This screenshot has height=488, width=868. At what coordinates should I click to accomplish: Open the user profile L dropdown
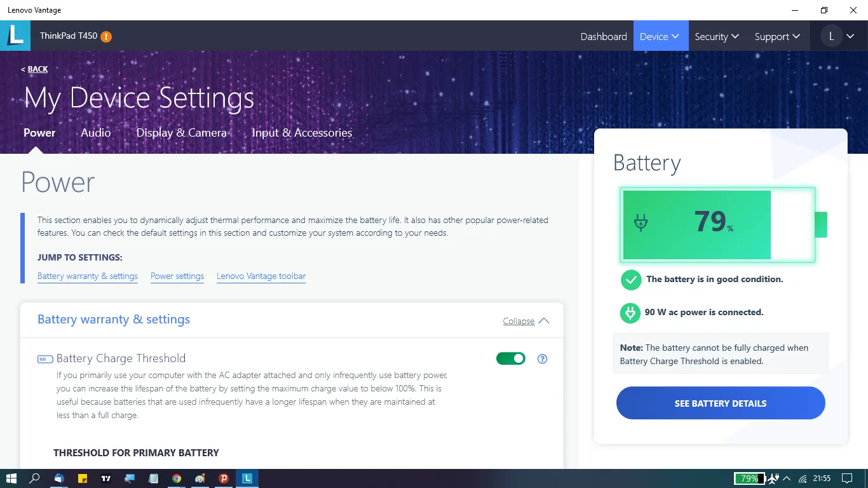pyautogui.click(x=839, y=36)
